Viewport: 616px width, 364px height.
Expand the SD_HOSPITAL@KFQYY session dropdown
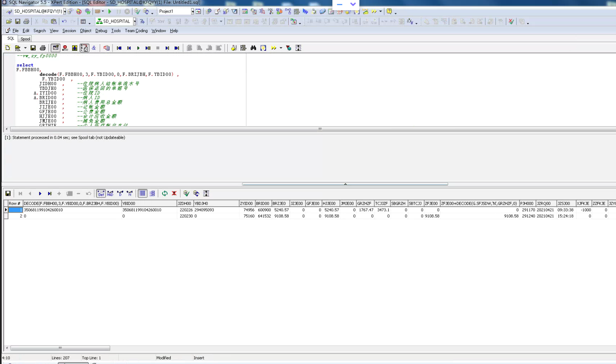(64, 12)
